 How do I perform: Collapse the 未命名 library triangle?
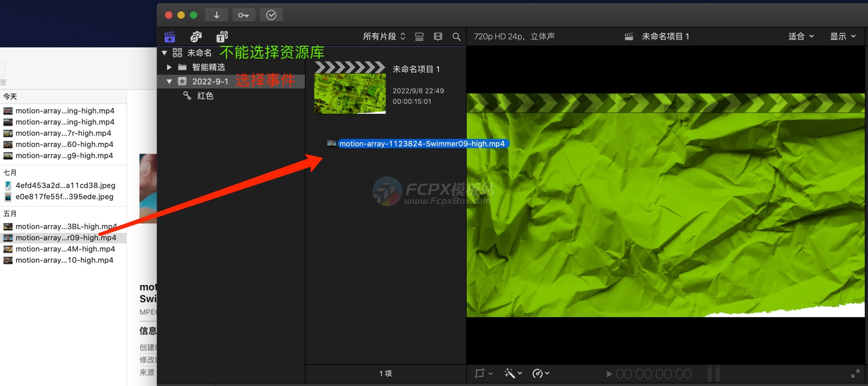coord(165,53)
